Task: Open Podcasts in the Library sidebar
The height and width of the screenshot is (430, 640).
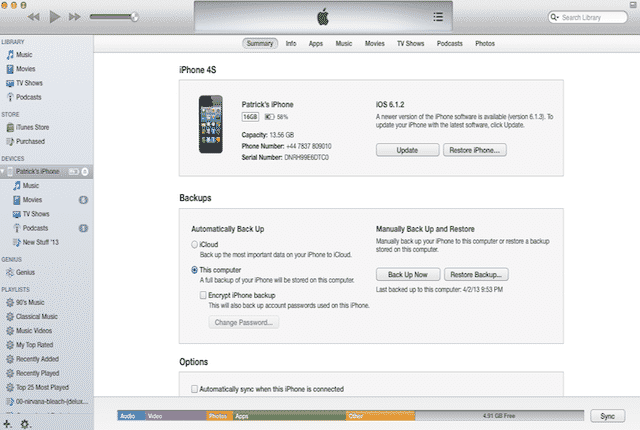Action: tap(24, 97)
